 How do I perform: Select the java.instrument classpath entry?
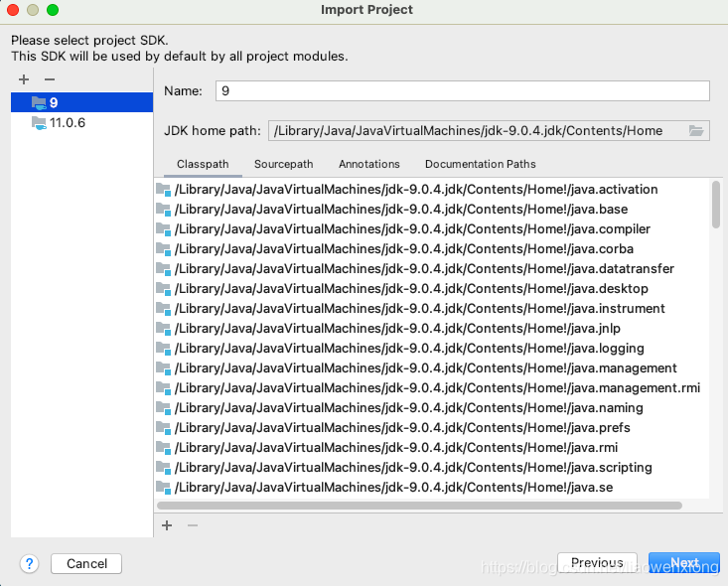pos(432,308)
